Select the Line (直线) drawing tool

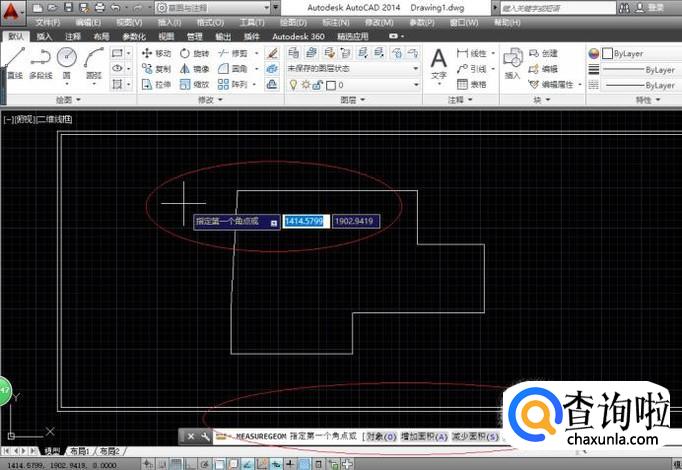[x=13, y=62]
